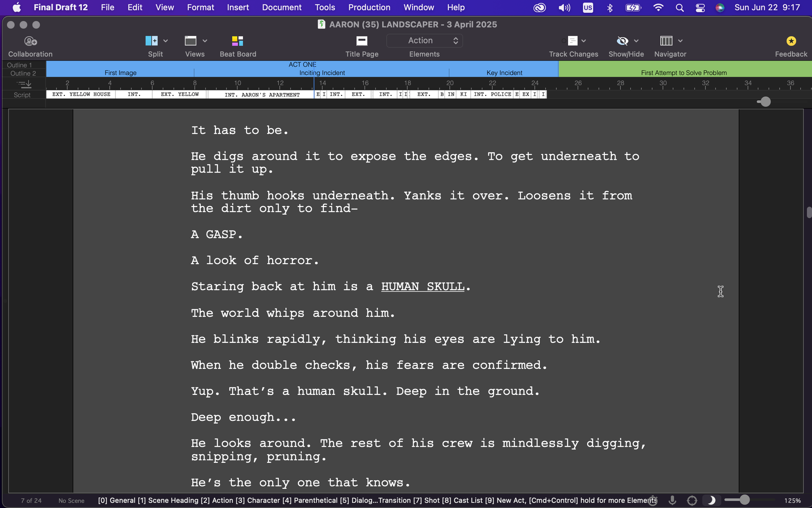Image resolution: width=812 pixels, height=508 pixels.
Task: Toggle Track Changes icon
Action: [x=572, y=41]
